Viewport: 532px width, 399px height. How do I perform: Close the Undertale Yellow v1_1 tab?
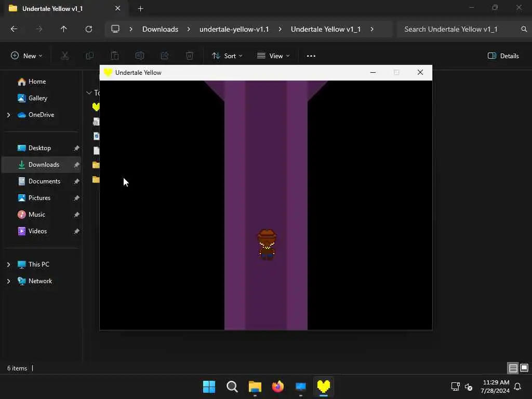pos(118,8)
